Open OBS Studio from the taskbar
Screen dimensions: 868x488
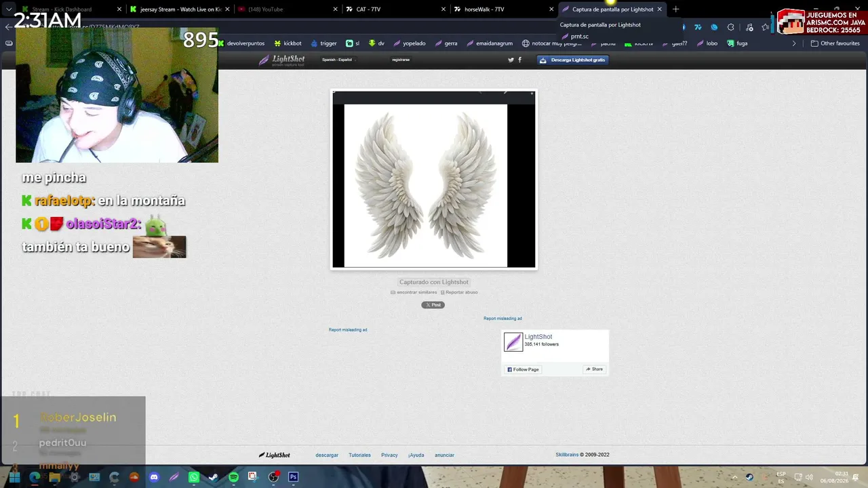(273, 477)
